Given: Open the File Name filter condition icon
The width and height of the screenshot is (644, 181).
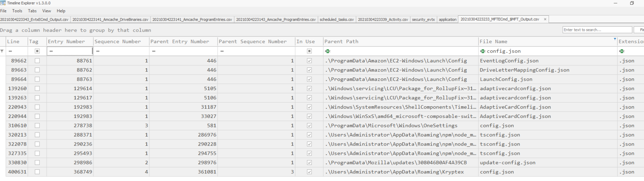Looking at the screenshot, I should tap(483, 51).
